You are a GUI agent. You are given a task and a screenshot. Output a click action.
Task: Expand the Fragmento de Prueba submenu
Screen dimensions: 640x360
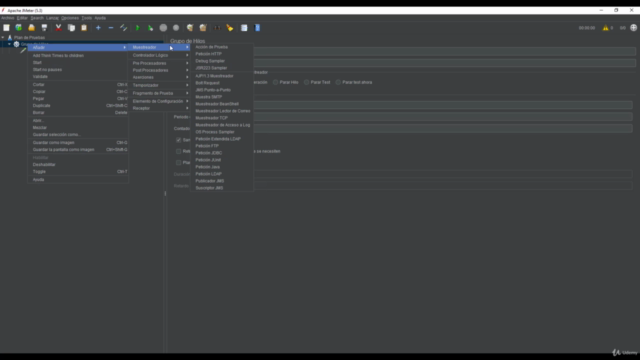160,93
